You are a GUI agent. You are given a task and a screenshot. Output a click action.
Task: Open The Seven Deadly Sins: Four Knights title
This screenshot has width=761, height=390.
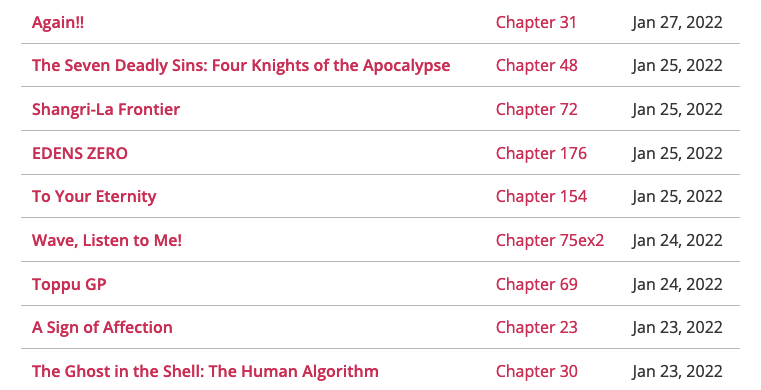click(241, 65)
